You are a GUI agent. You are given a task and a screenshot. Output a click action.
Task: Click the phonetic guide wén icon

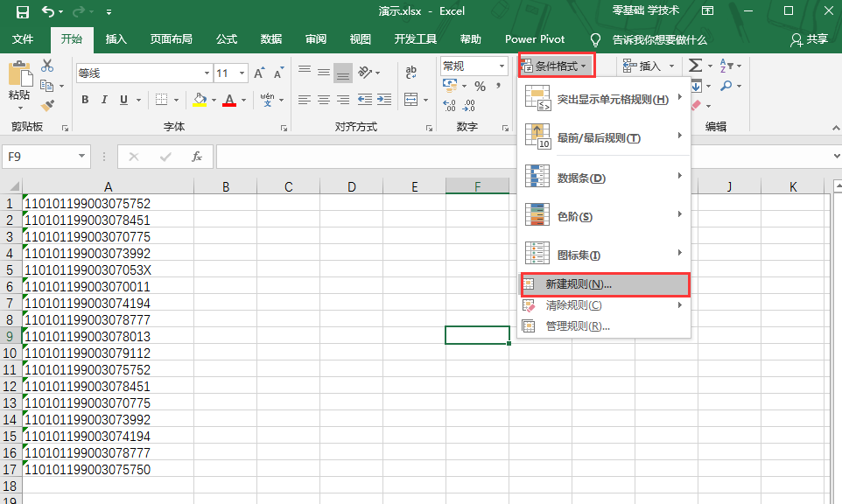pos(268,100)
